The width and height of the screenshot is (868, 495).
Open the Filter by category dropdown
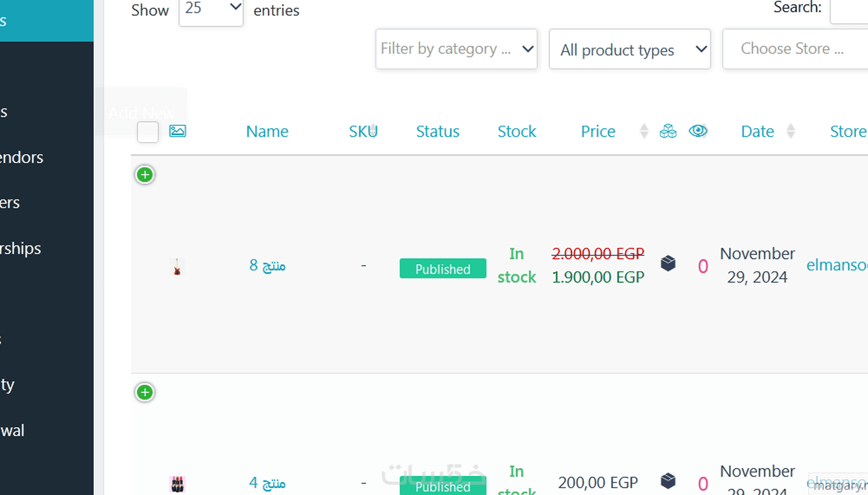(x=456, y=49)
